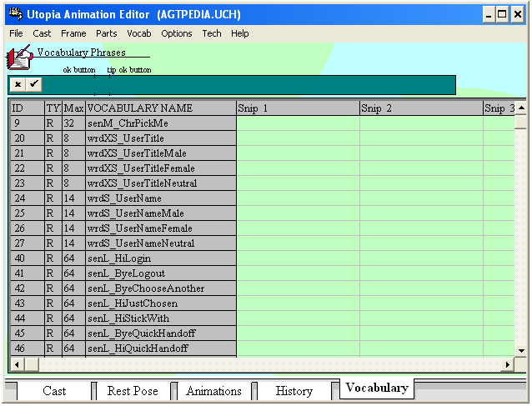Click the Snip 2 column header
Image resolution: width=532 pixels, height=406 pixels.
(421, 108)
